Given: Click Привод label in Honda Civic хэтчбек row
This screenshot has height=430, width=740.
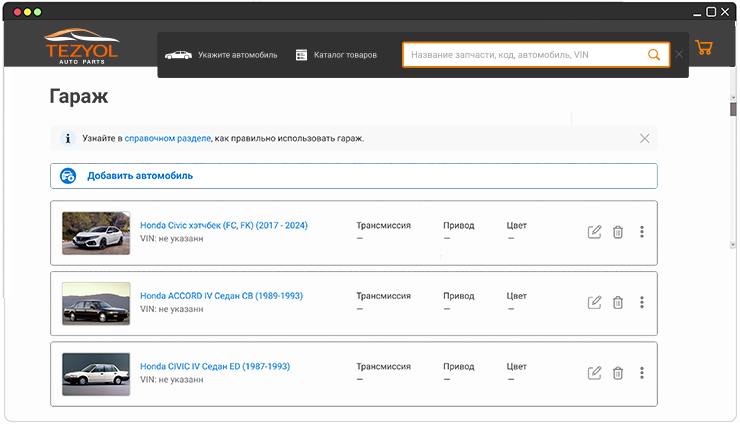Looking at the screenshot, I should (x=458, y=226).
